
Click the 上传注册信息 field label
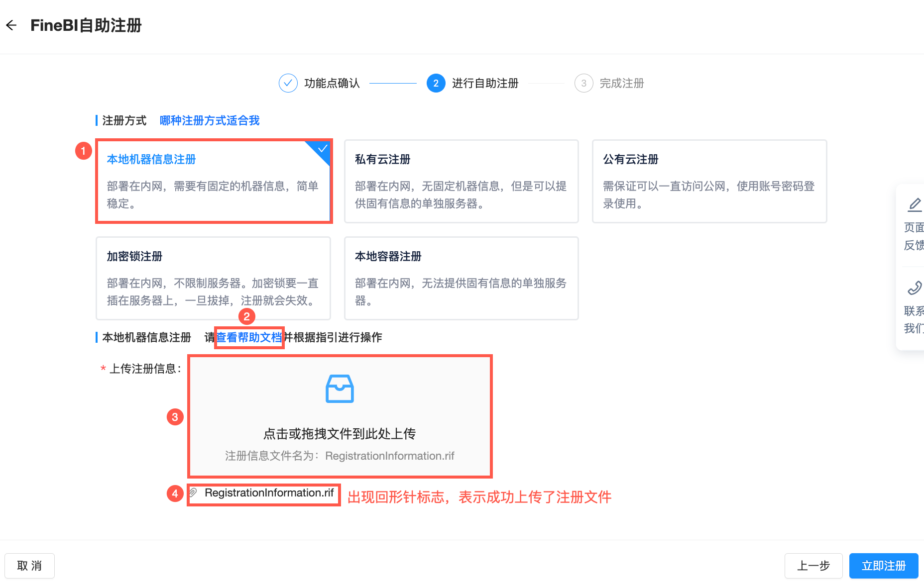pos(145,369)
